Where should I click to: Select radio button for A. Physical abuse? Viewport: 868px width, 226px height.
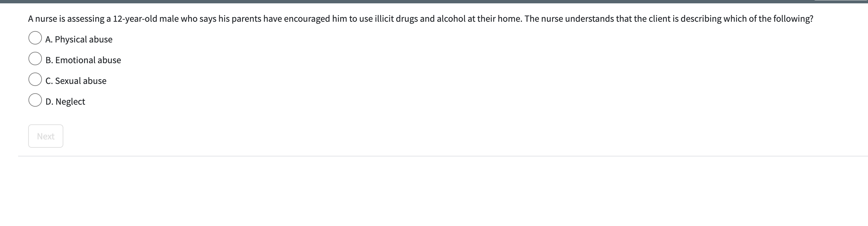click(x=36, y=38)
